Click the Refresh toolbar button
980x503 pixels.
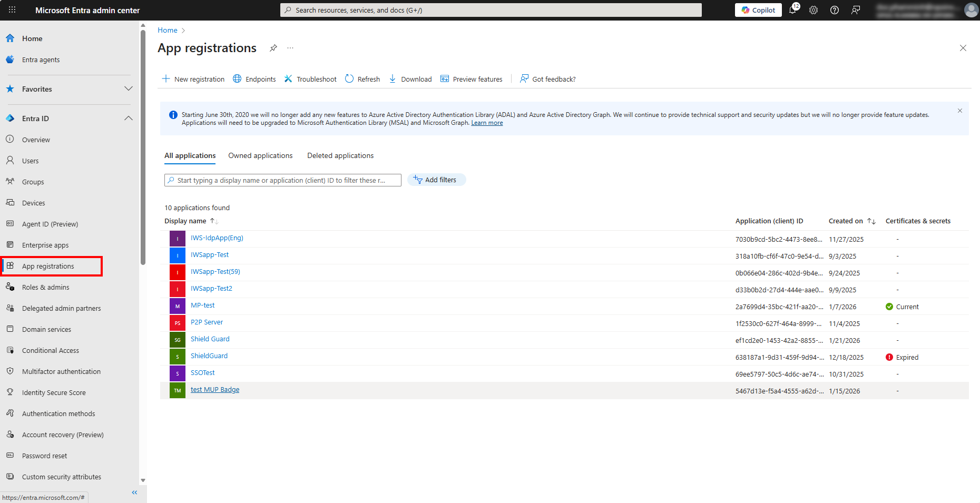362,79
